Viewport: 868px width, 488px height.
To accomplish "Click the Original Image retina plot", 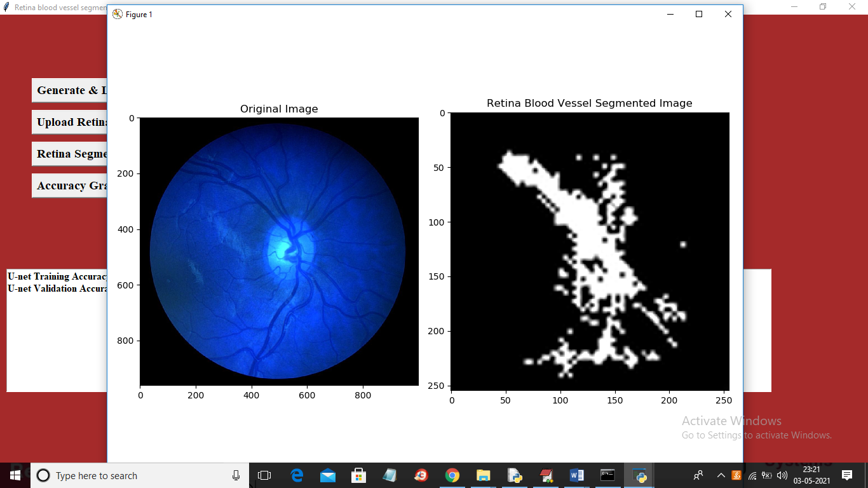I will coord(278,252).
